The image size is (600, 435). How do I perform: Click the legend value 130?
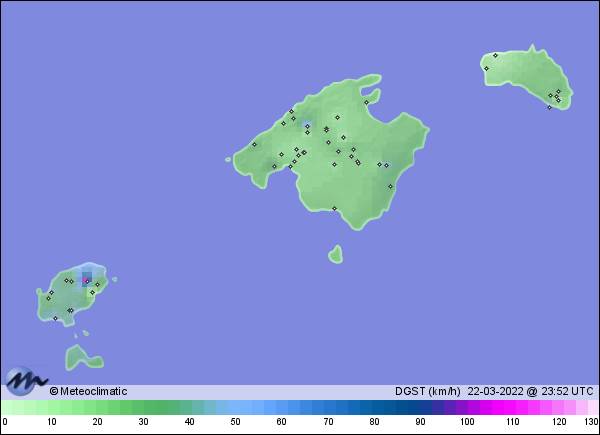pos(591,422)
